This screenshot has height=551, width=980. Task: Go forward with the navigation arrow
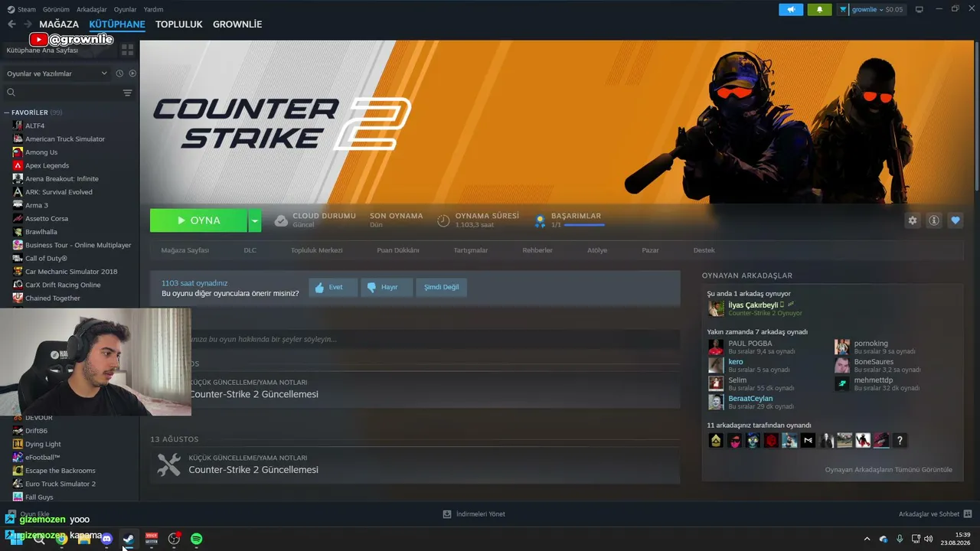point(28,24)
